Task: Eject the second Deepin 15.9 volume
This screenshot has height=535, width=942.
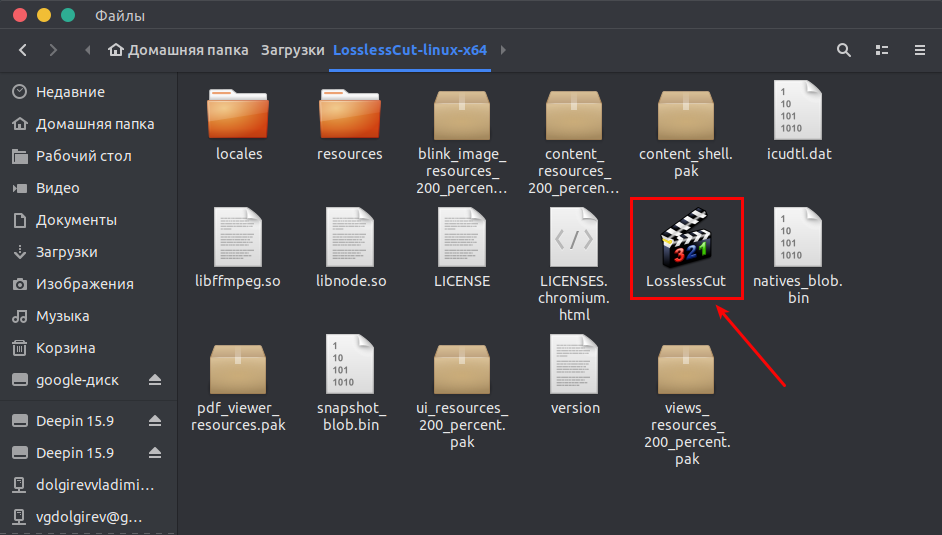Action: (155, 453)
